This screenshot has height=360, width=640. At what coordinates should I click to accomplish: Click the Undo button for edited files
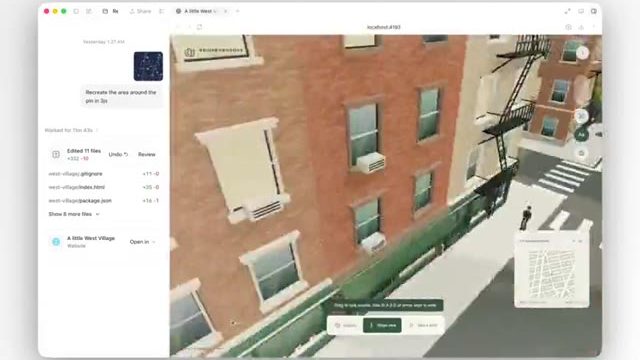118,154
